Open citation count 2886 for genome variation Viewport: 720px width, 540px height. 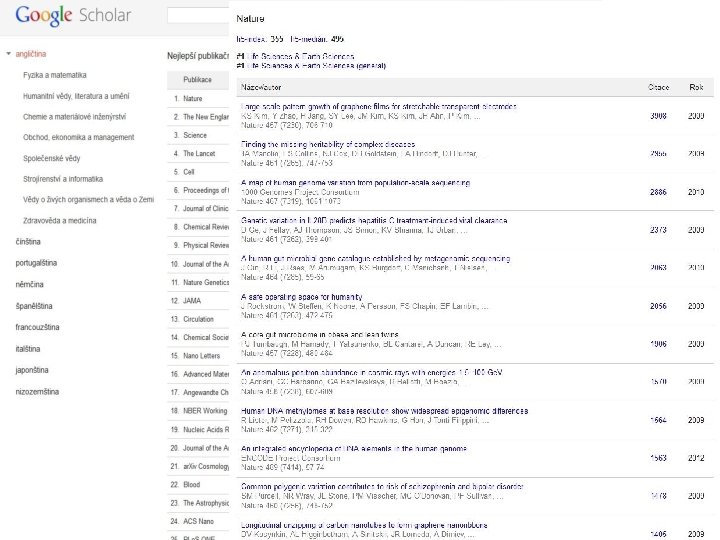pos(658,192)
